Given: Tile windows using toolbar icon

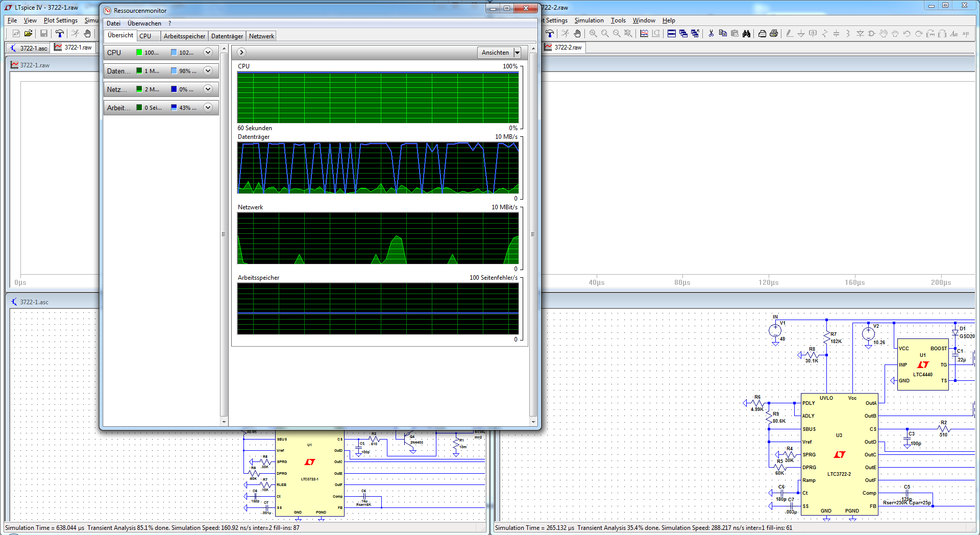Looking at the screenshot, I should click(x=672, y=33).
